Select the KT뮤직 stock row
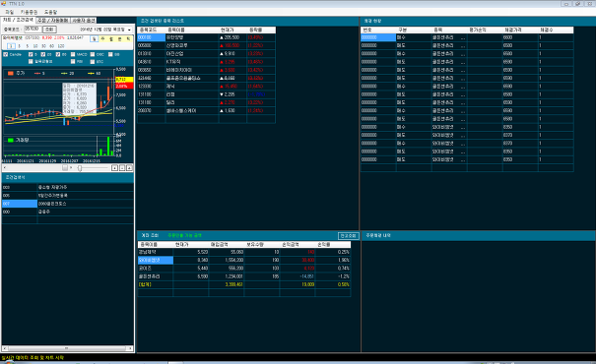The image size is (596, 364). [x=207, y=62]
